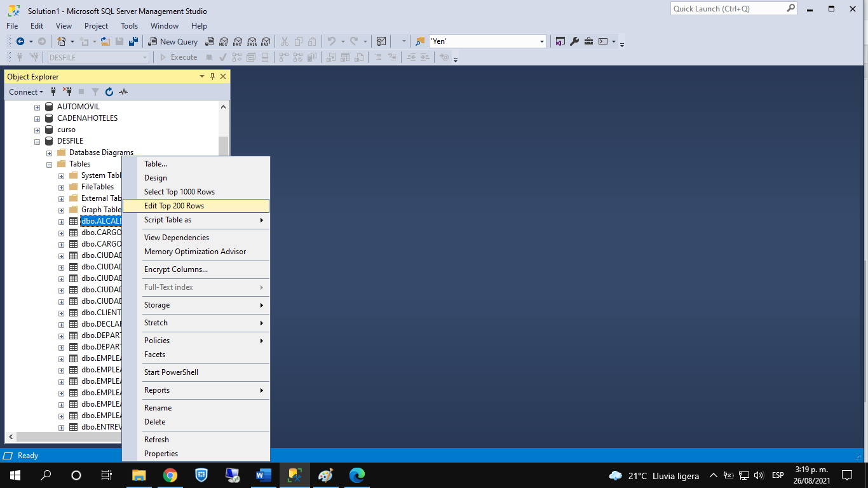Expand the FileTables folder node
The width and height of the screenshot is (868, 488).
(x=61, y=187)
